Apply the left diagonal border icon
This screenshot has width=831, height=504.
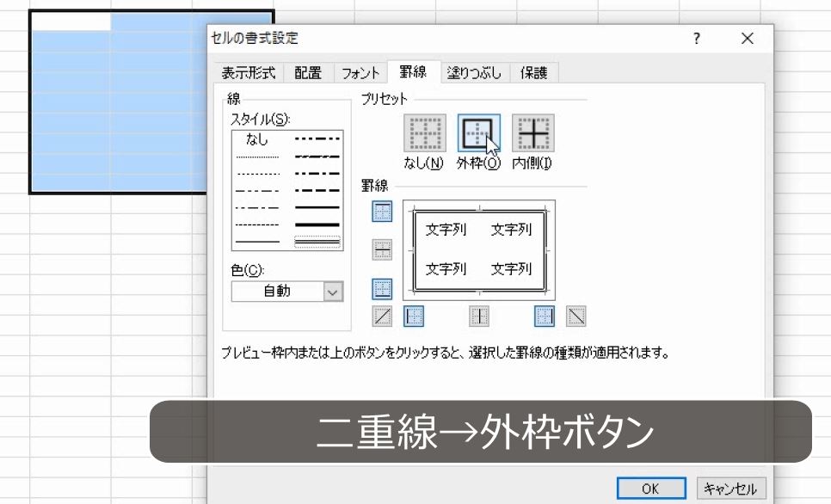click(x=381, y=317)
